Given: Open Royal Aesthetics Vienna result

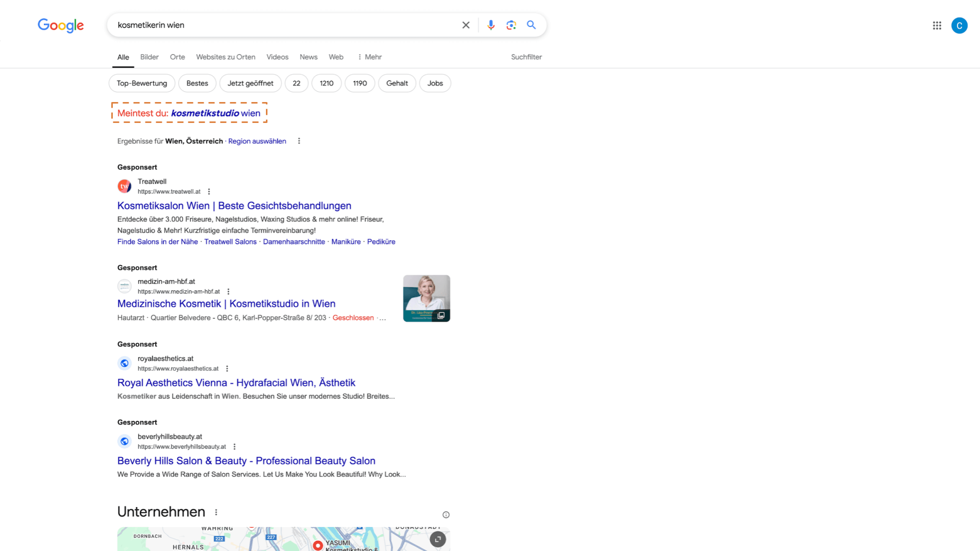Looking at the screenshot, I should tap(236, 383).
